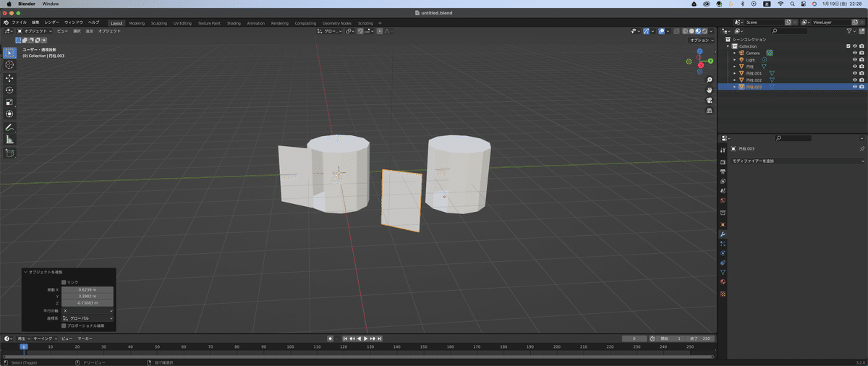
Task: Edit the 移動 X value field
Action: [x=88, y=289]
